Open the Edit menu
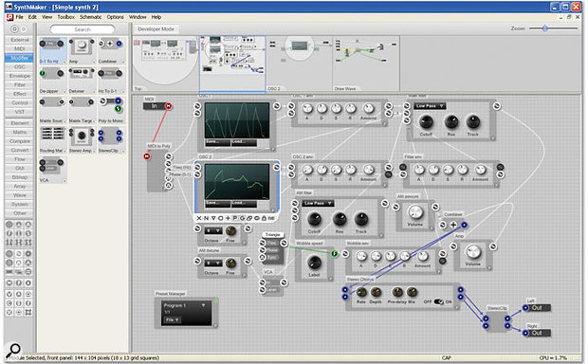 point(32,17)
